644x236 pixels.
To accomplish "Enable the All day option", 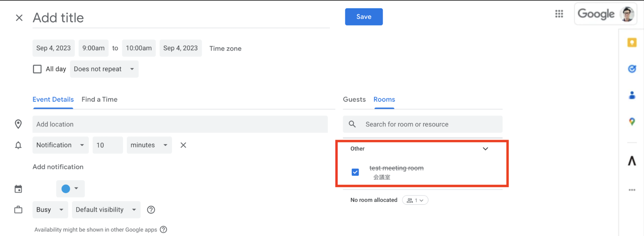I will [37, 69].
